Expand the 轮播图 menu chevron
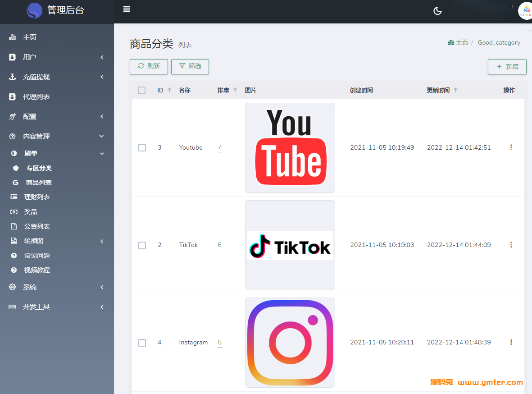The height and width of the screenshot is (394, 532). point(102,241)
